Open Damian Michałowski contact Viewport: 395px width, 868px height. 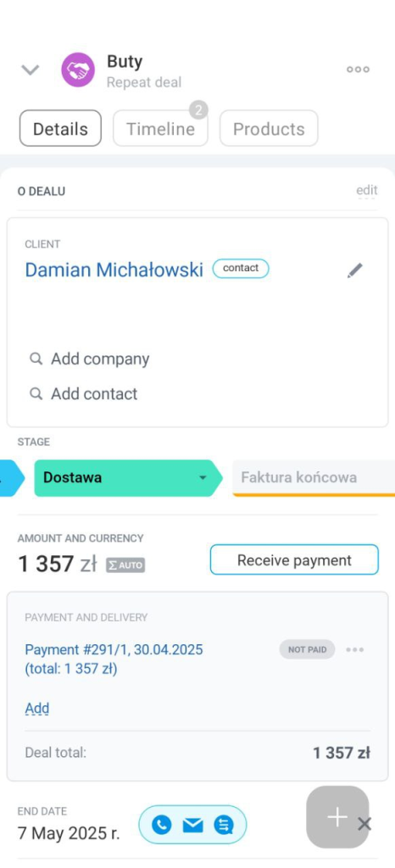click(114, 270)
